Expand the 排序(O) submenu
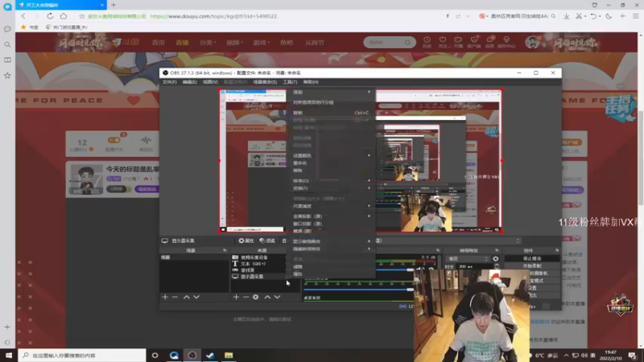644x362 pixels. pos(332,180)
